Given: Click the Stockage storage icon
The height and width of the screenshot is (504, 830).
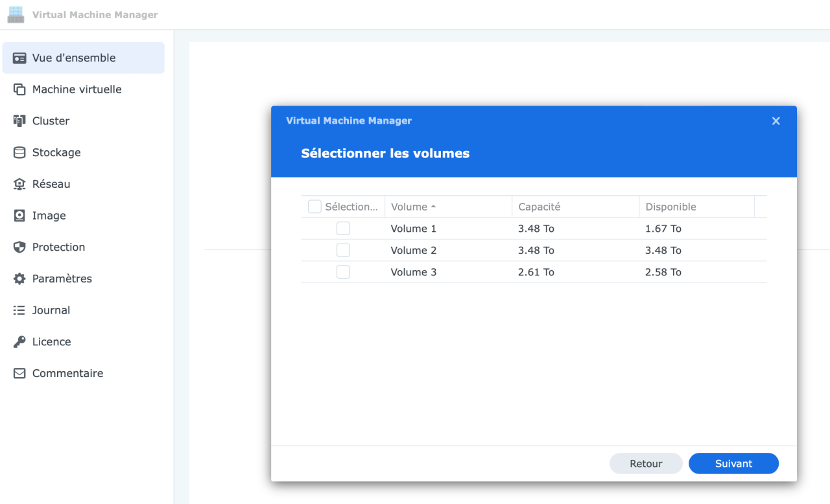Looking at the screenshot, I should point(19,152).
